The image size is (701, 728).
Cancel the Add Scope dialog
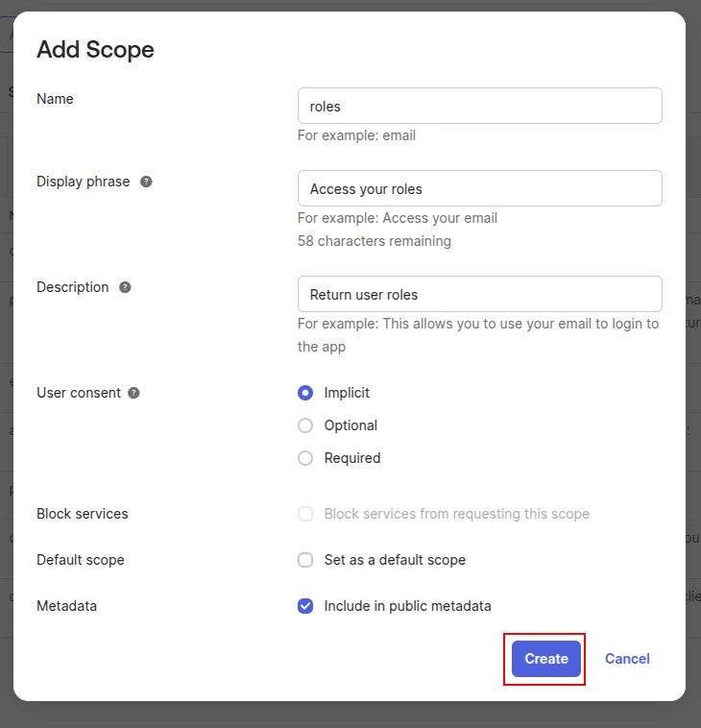tap(627, 659)
